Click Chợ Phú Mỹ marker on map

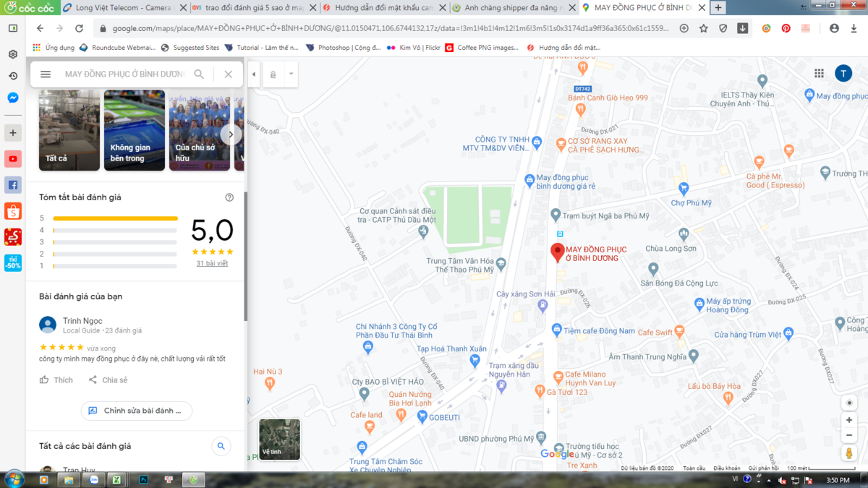(684, 189)
